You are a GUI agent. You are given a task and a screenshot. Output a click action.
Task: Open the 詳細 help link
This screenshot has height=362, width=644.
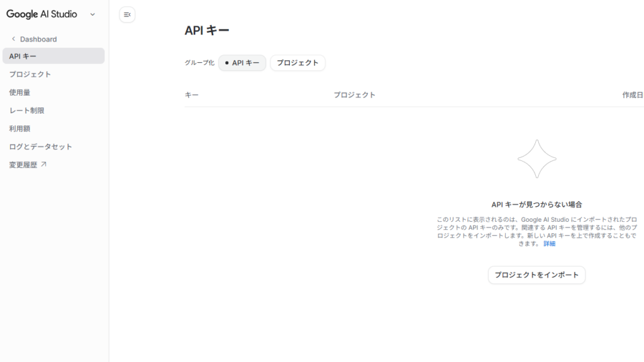click(x=548, y=243)
